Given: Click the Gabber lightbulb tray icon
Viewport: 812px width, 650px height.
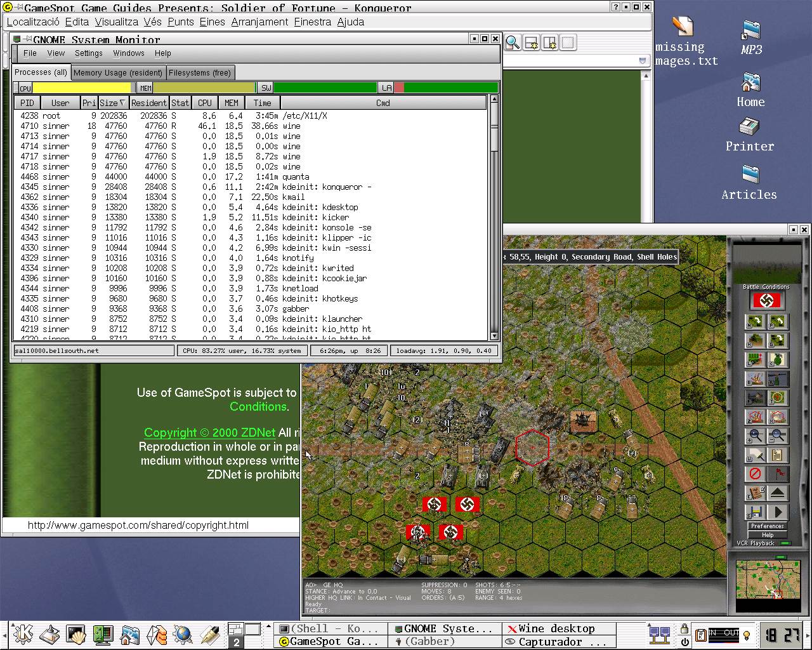Looking at the screenshot, I should (747, 635).
